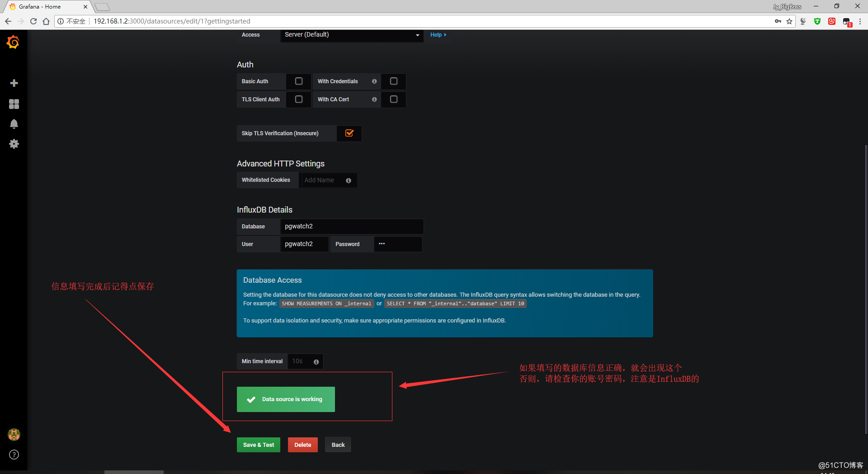Click the Database Access heading
The height and width of the screenshot is (474, 868).
point(272,280)
